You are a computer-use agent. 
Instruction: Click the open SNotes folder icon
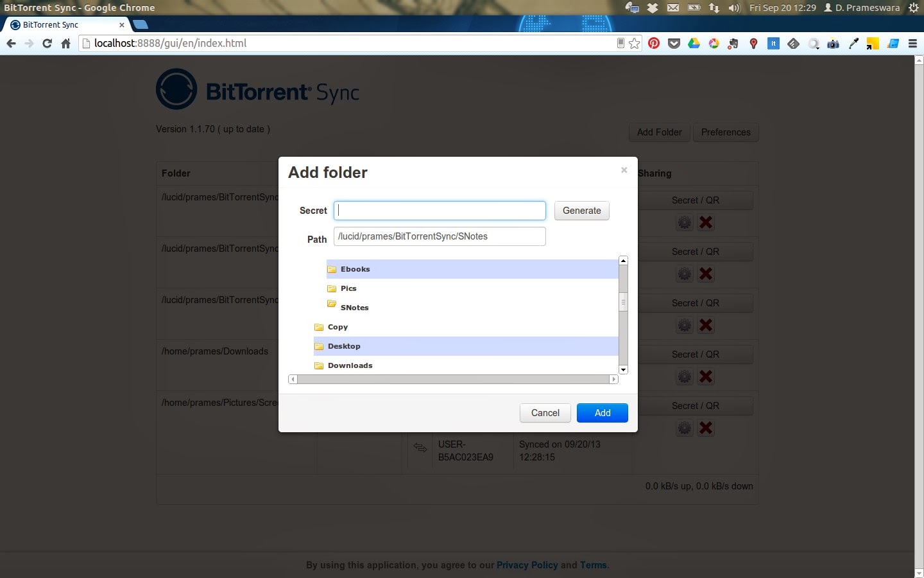click(x=332, y=304)
